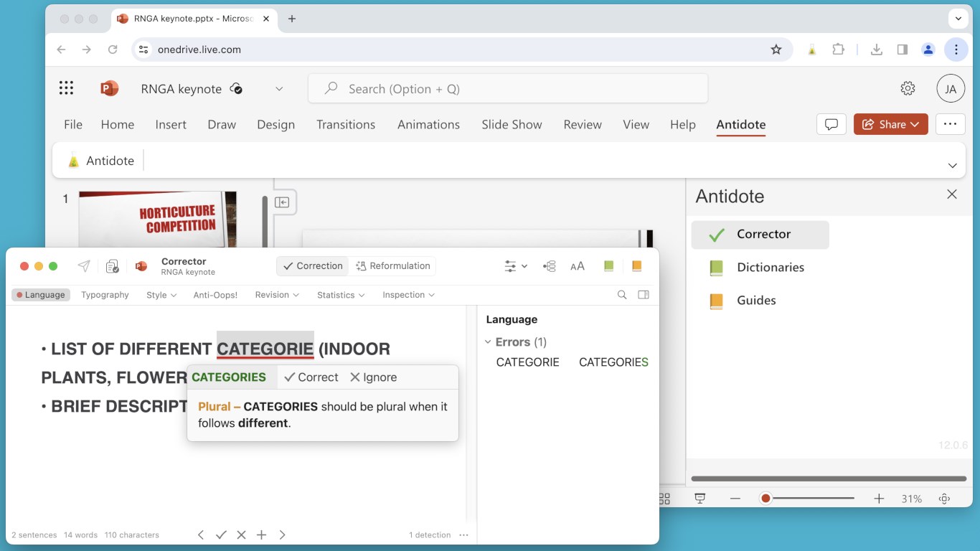Click the document check icon in Corrector toolbar
Image resolution: width=980 pixels, height=551 pixels.
(112, 266)
